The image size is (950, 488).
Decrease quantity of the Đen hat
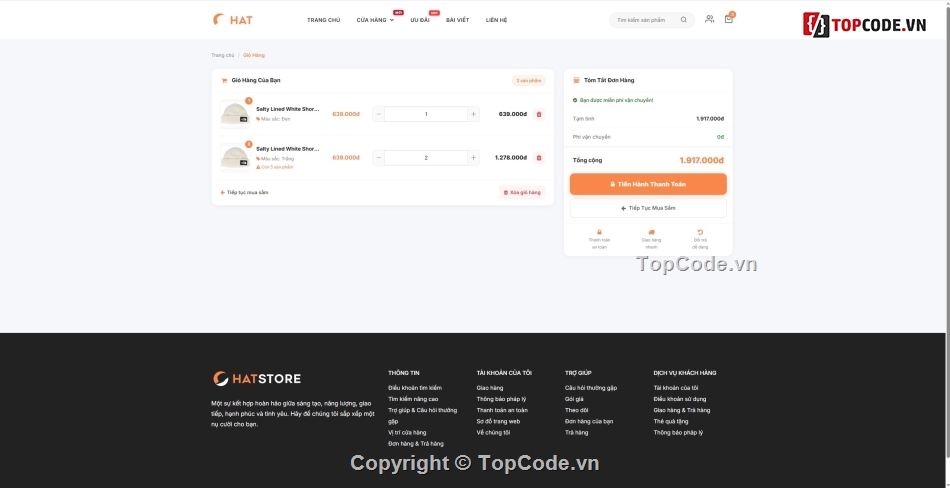point(379,114)
